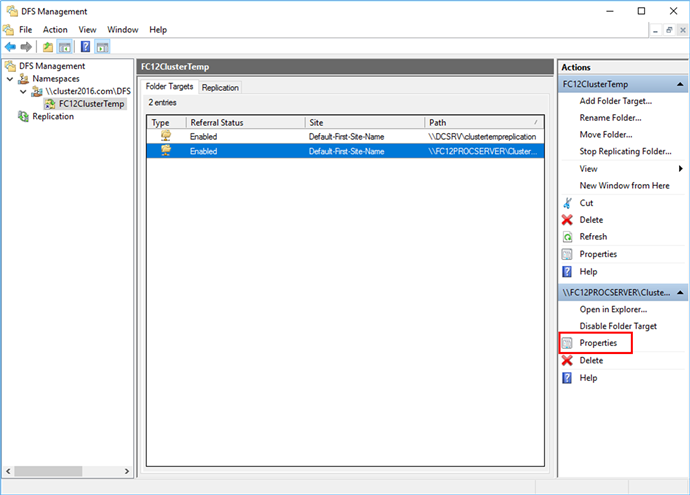690x495 pixels.
Task: Click red X Delete icon under FC12ClusterTemp
Action: (567, 220)
